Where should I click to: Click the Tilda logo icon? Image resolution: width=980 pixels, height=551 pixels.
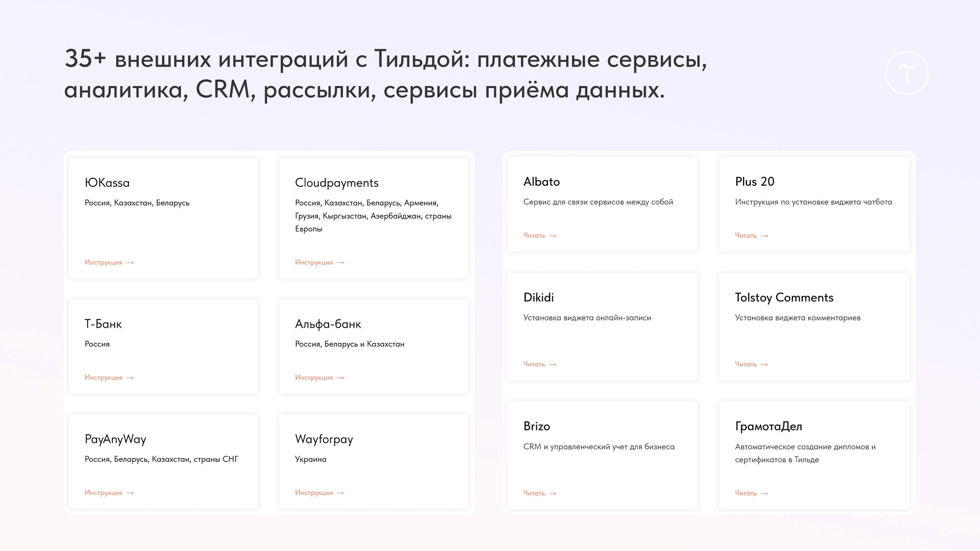pos(907,73)
